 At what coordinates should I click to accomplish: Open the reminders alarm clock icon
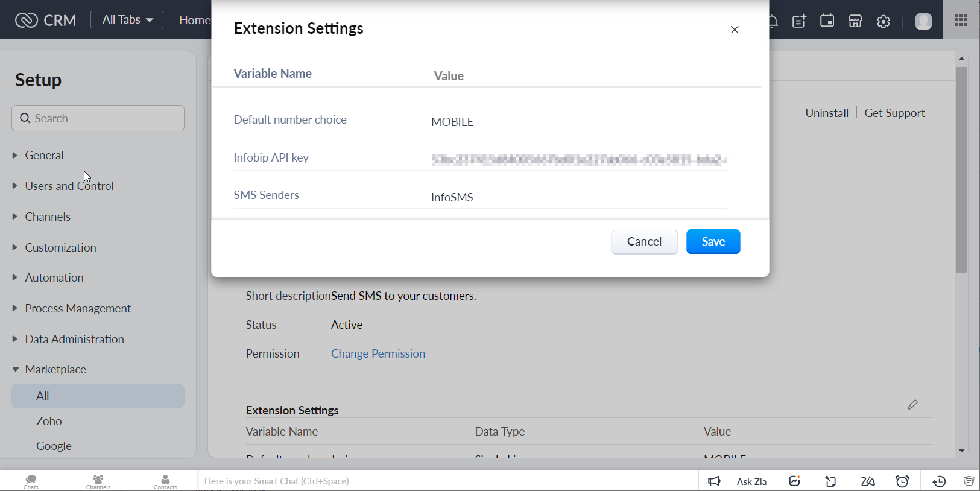point(902,481)
